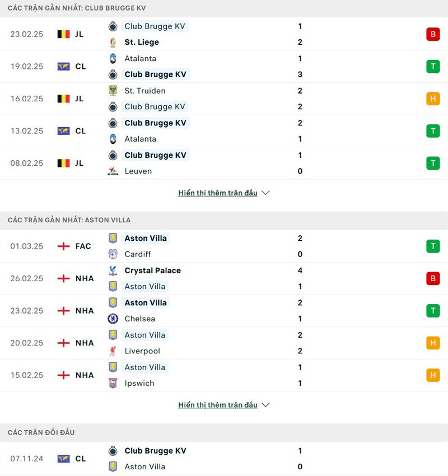Expand additional Aston Villa fixtures

click(217, 404)
